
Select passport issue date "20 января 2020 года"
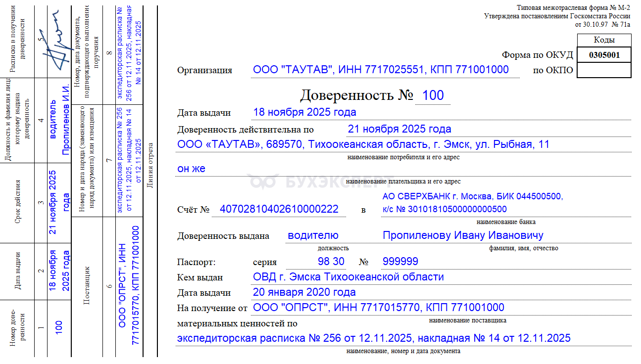coord(304,292)
